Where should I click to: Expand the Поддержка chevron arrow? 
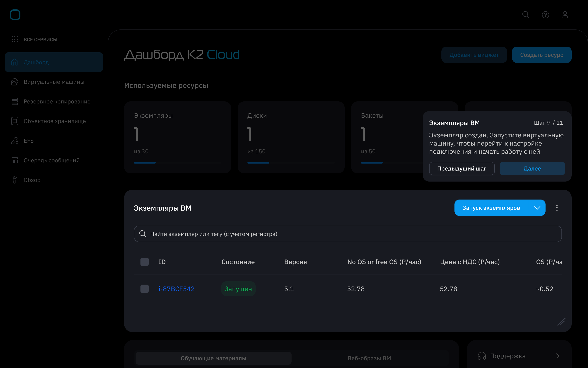coord(558,356)
